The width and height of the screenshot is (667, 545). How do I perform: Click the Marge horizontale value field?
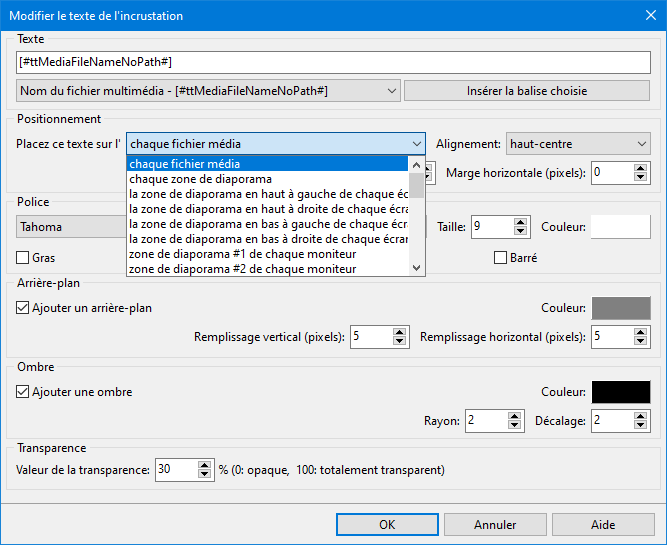(x=613, y=173)
